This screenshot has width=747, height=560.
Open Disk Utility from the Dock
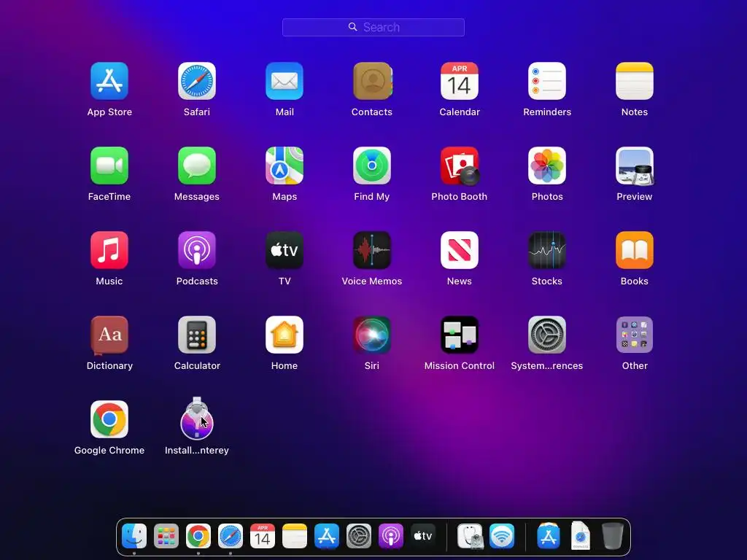pos(471,536)
